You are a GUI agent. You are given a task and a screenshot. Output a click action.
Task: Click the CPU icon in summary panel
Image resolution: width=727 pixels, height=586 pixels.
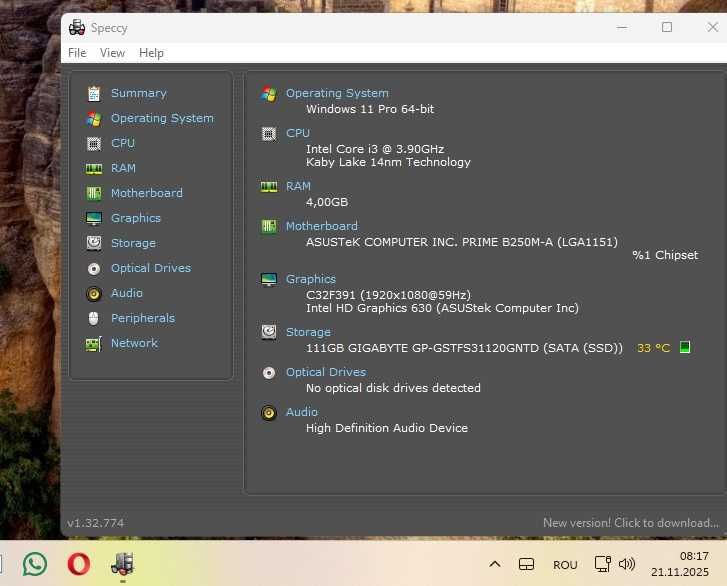[269, 134]
